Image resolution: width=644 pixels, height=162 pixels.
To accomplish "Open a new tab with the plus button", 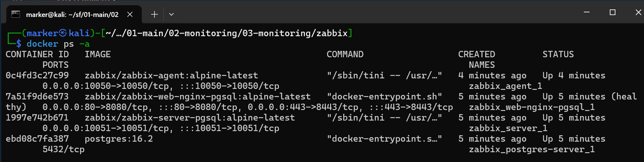I will click(x=154, y=14).
